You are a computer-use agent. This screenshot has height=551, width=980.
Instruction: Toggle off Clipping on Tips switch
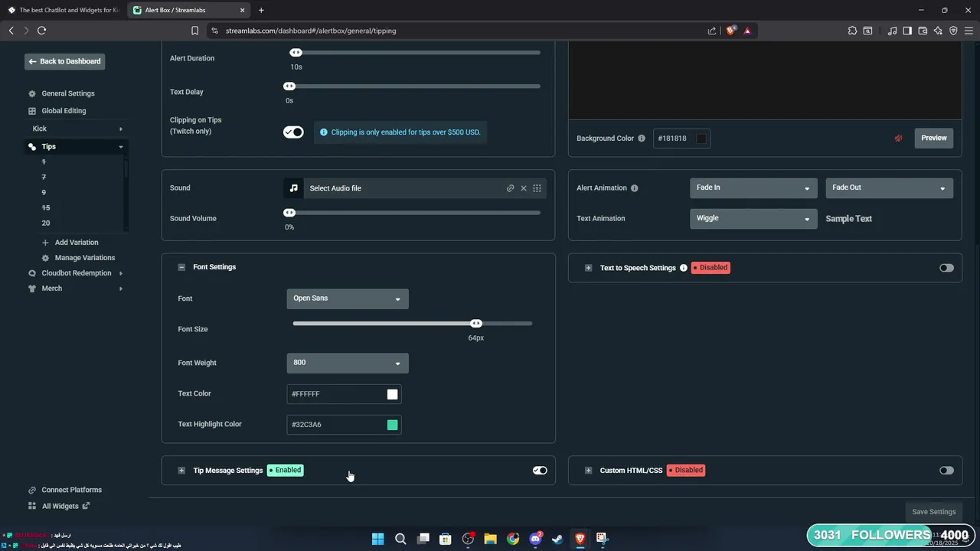pyautogui.click(x=293, y=132)
